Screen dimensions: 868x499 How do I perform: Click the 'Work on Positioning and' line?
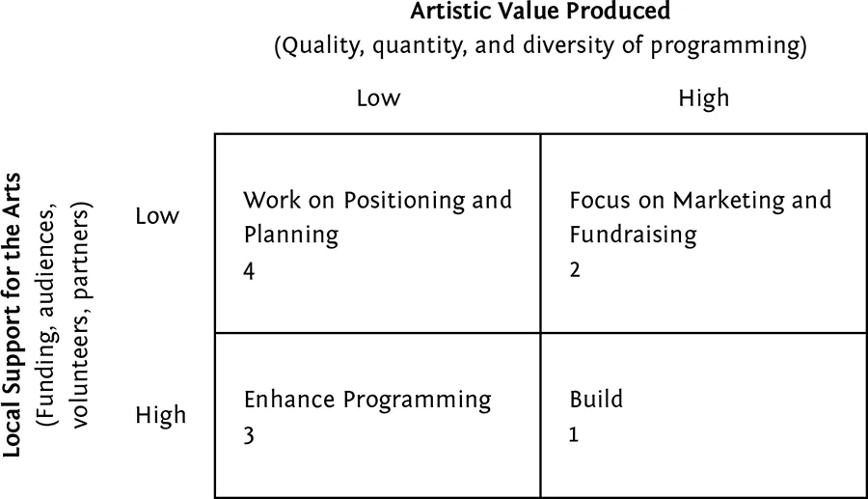point(377,201)
